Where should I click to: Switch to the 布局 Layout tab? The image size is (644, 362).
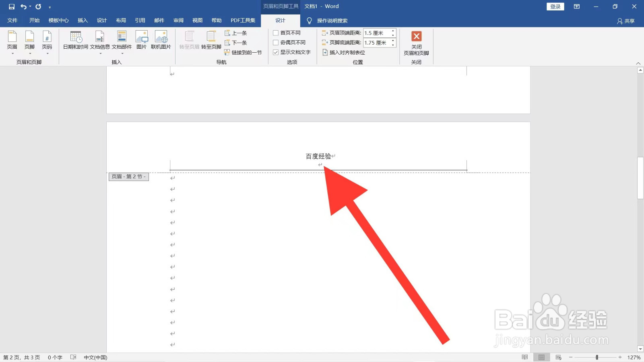point(121,21)
